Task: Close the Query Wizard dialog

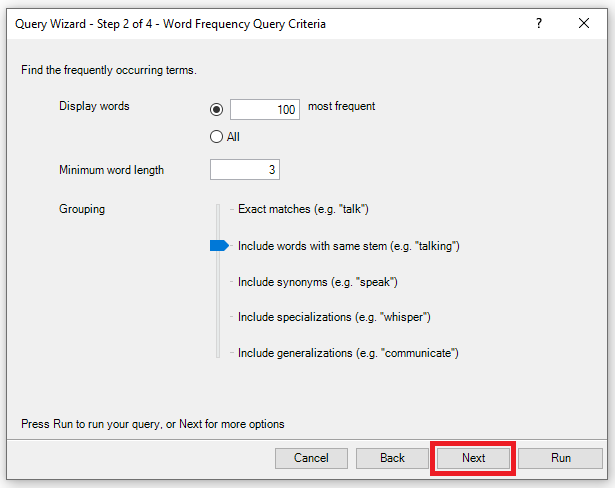Action: 584,24
